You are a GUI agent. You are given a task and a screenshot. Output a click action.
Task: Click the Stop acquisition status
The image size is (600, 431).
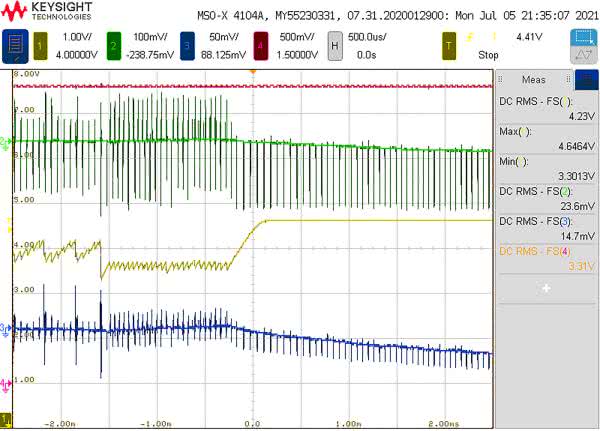[x=488, y=55]
